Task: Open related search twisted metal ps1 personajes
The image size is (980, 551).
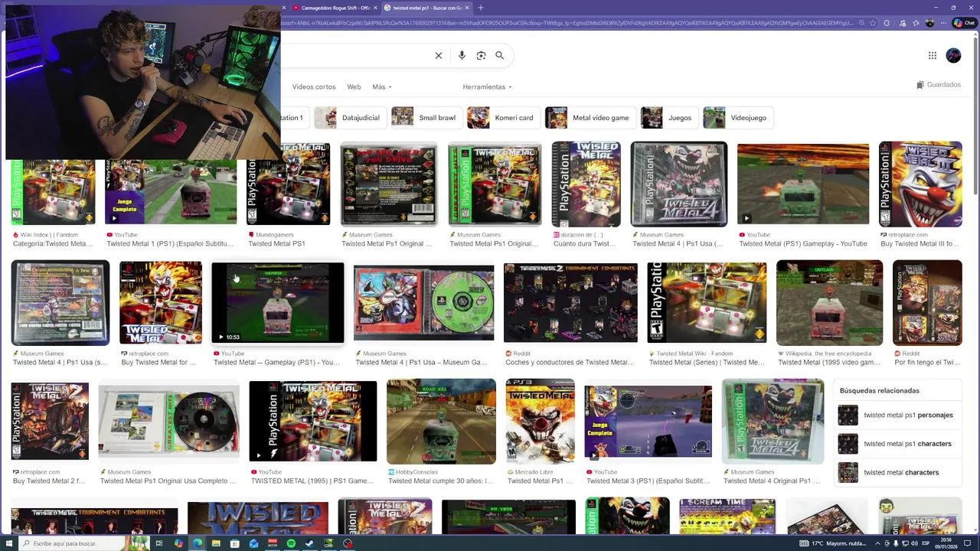Action: click(x=900, y=415)
